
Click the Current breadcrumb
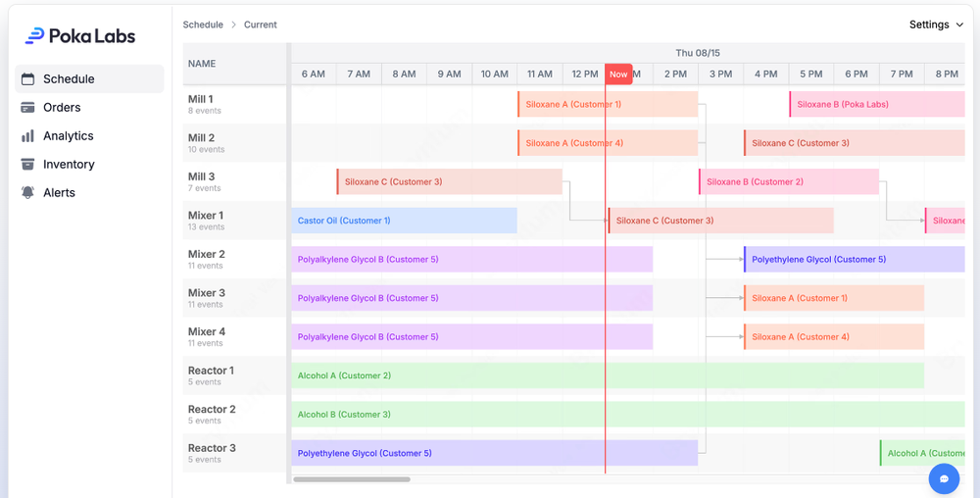(261, 25)
